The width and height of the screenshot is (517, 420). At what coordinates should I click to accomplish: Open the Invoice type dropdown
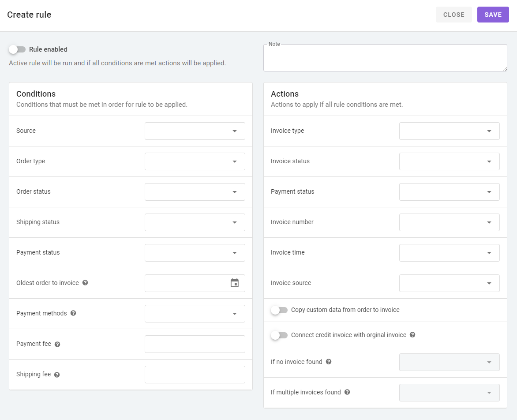pos(450,131)
